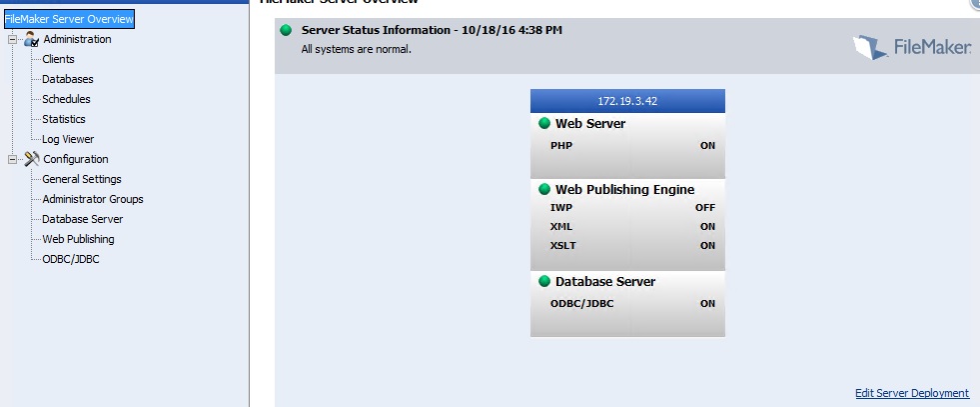Image resolution: width=980 pixels, height=407 pixels.
Task: Collapse the Administration tree node
Action: pos(12,39)
